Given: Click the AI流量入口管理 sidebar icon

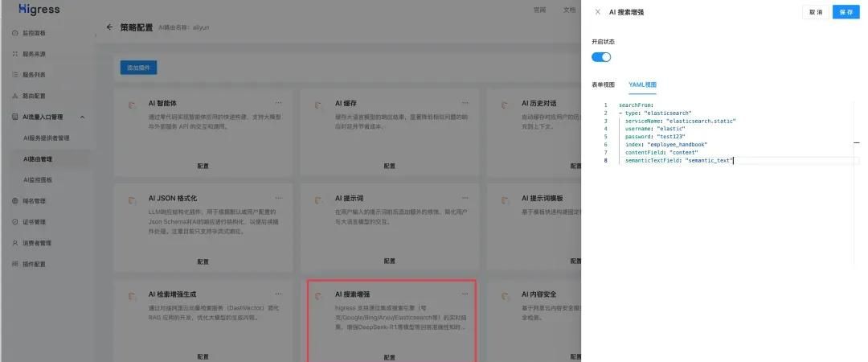Looking at the screenshot, I should [15, 117].
